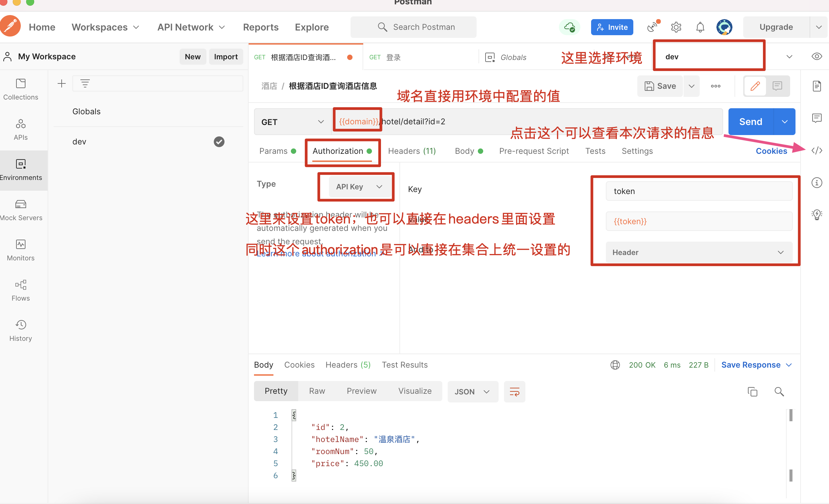Click the token key input field
Viewport: 829px width, 504px height.
coord(699,191)
